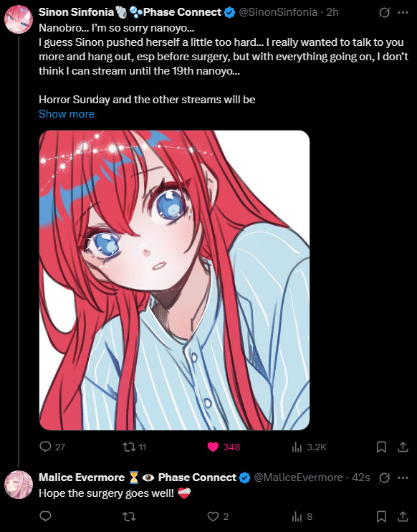Open the red-haired anime girl image
This screenshot has width=417, height=532.
[174, 280]
